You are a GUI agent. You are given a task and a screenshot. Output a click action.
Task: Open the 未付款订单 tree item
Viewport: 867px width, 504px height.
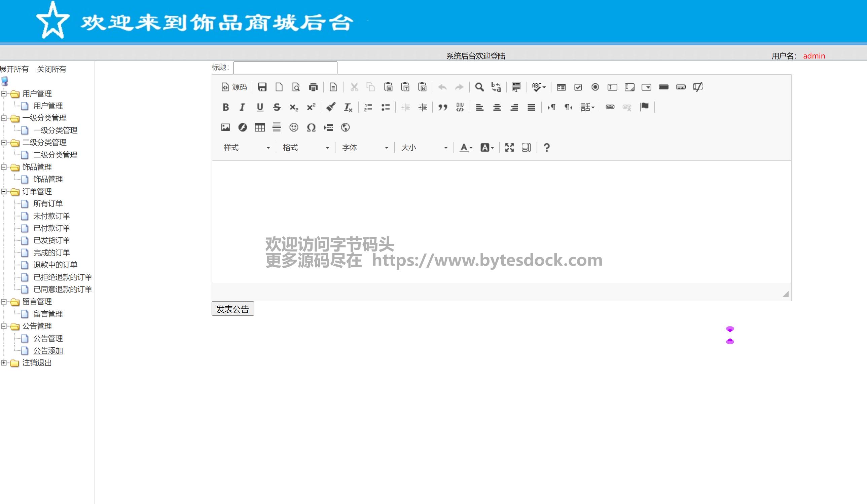[x=51, y=216]
